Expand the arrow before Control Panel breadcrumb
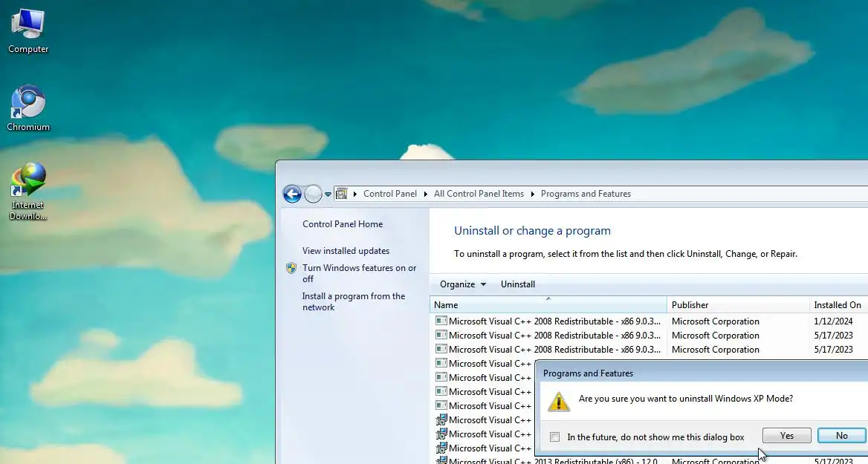This screenshot has width=868, height=464. tap(354, 194)
